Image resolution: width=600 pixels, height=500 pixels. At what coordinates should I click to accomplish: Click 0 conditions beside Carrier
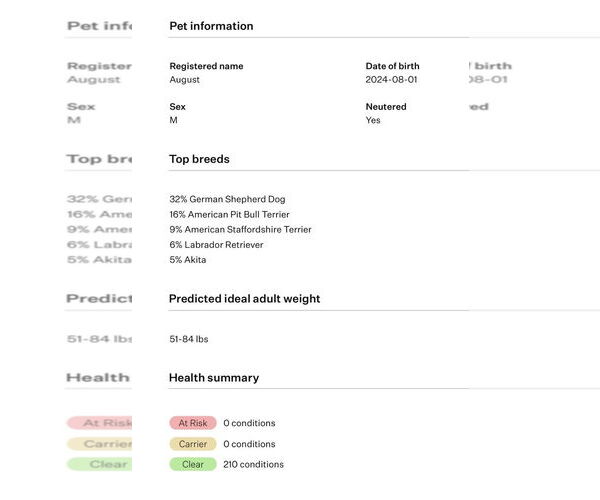click(x=249, y=444)
